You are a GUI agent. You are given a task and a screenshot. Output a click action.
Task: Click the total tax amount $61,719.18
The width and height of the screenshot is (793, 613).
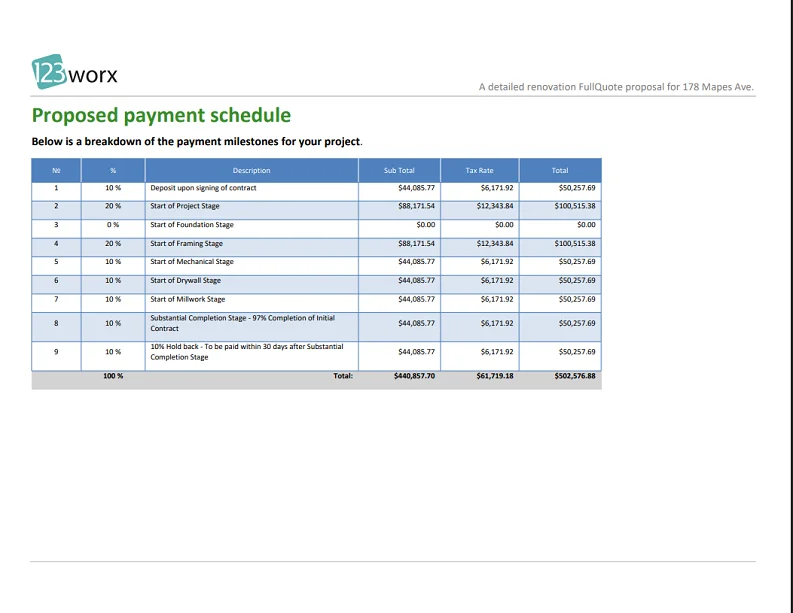coord(495,376)
